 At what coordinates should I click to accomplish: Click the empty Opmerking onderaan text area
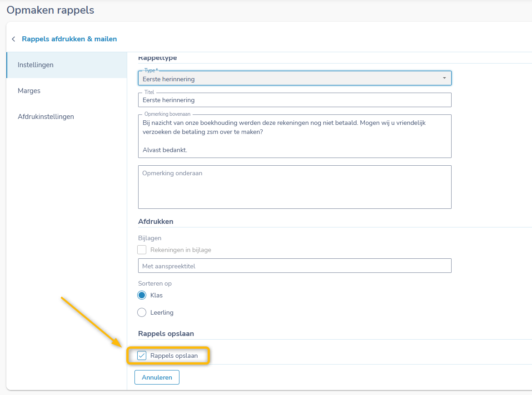(294, 187)
